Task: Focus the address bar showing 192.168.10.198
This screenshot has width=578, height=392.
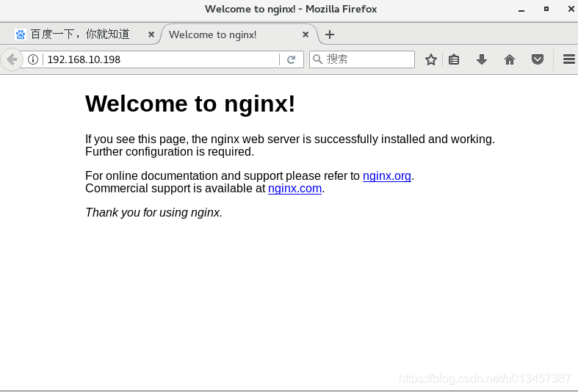Action: pos(162,59)
